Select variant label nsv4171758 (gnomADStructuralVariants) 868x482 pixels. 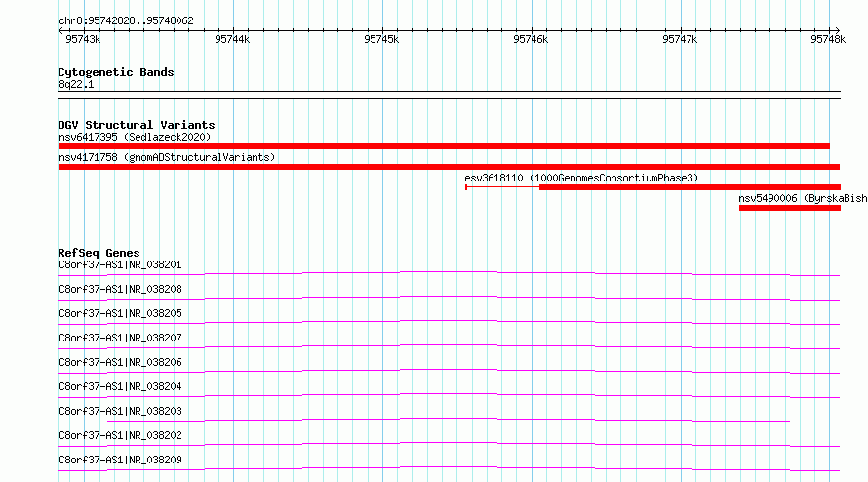[x=167, y=157]
